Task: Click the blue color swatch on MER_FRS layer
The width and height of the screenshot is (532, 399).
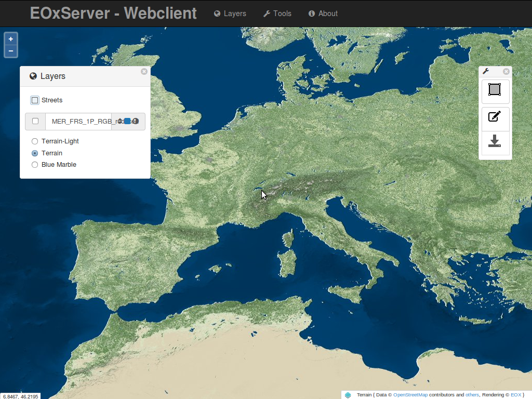Action: click(127, 121)
